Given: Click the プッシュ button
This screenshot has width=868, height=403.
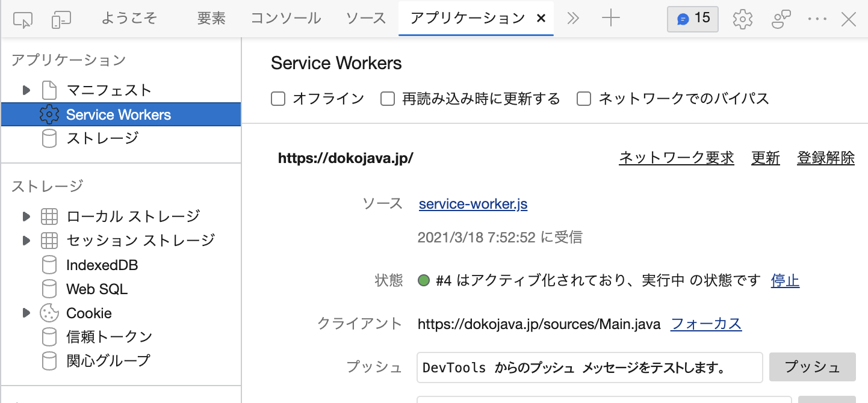Looking at the screenshot, I should click(x=812, y=367).
